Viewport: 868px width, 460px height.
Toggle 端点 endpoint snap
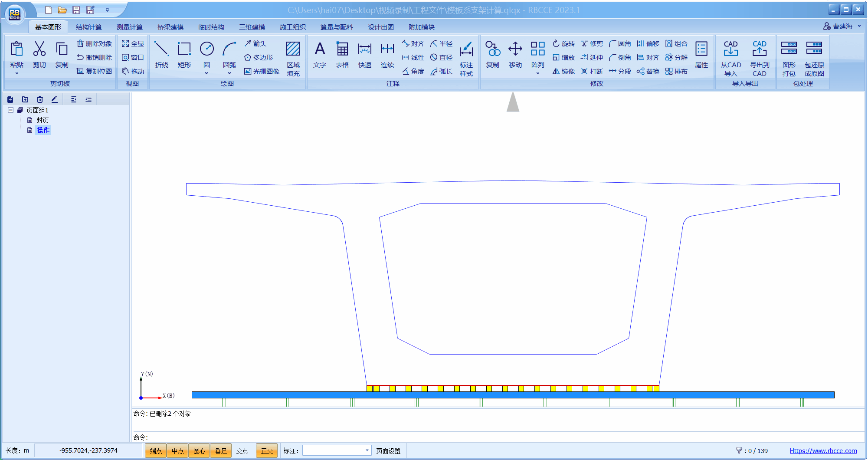(156, 451)
